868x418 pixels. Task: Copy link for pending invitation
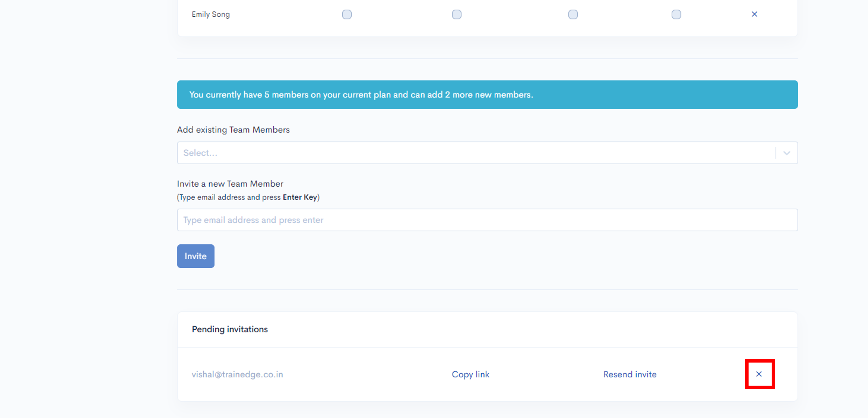[470, 374]
